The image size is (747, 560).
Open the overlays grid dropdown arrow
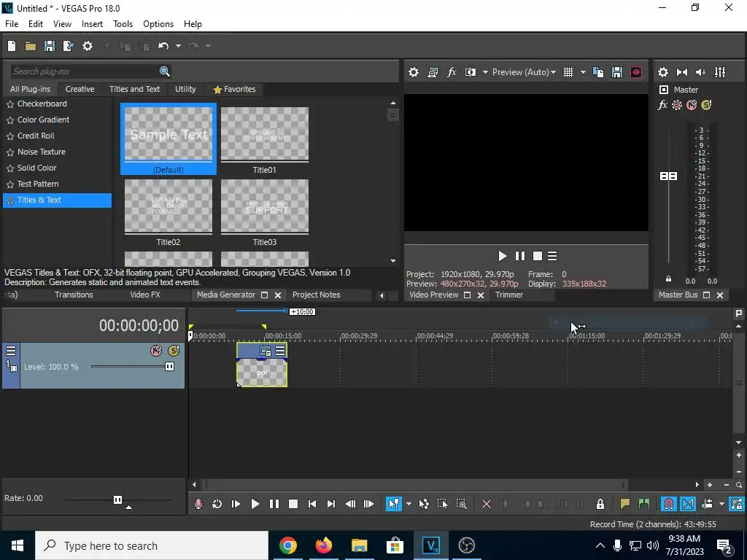(x=583, y=72)
